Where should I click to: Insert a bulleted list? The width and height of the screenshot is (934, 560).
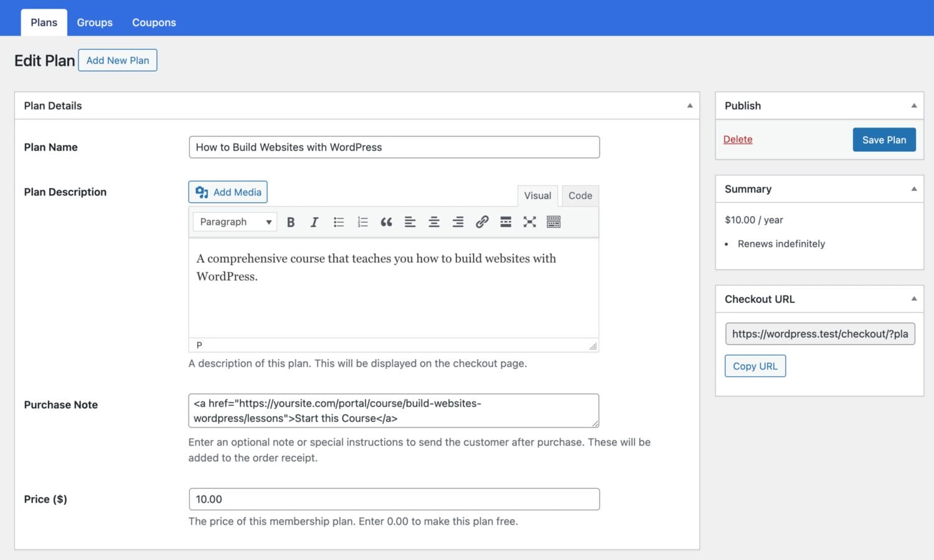pyautogui.click(x=339, y=222)
